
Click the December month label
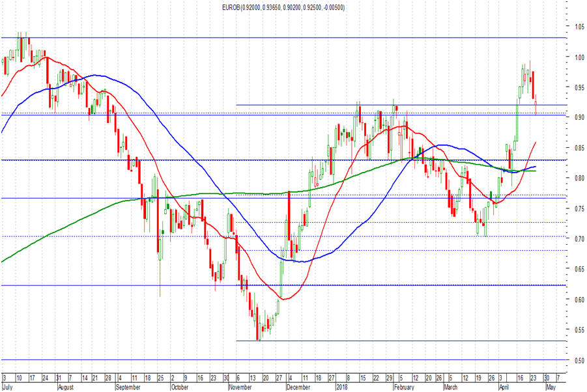[298, 387]
